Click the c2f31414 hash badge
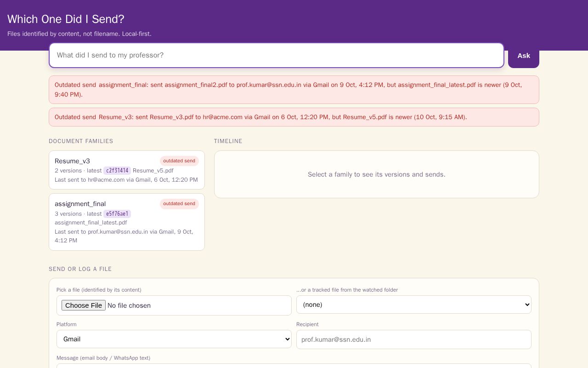The width and height of the screenshot is (588, 368). coord(117,171)
